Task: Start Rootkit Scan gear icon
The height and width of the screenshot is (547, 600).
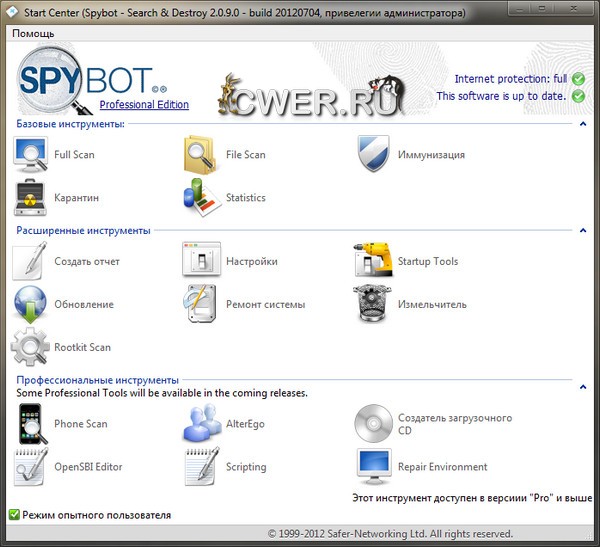Action: tap(30, 347)
